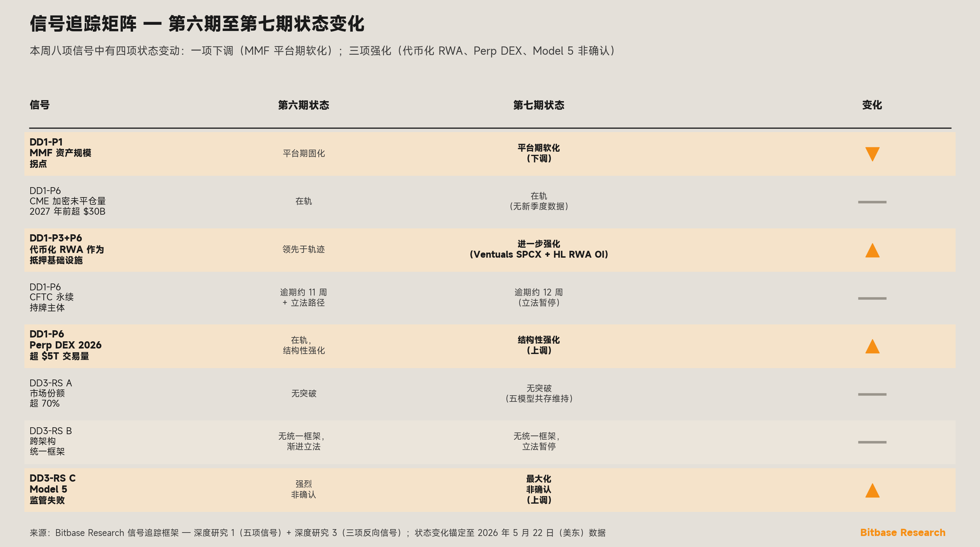
Task: Click the 领先于轨迹 cell
Action: tap(304, 249)
